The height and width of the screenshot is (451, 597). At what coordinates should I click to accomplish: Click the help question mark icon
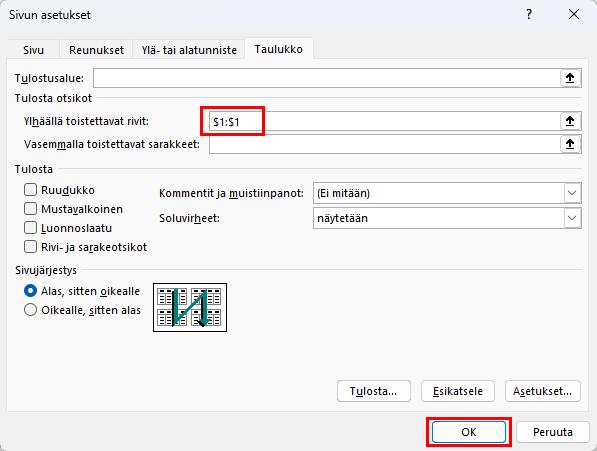pyautogui.click(x=529, y=14)
